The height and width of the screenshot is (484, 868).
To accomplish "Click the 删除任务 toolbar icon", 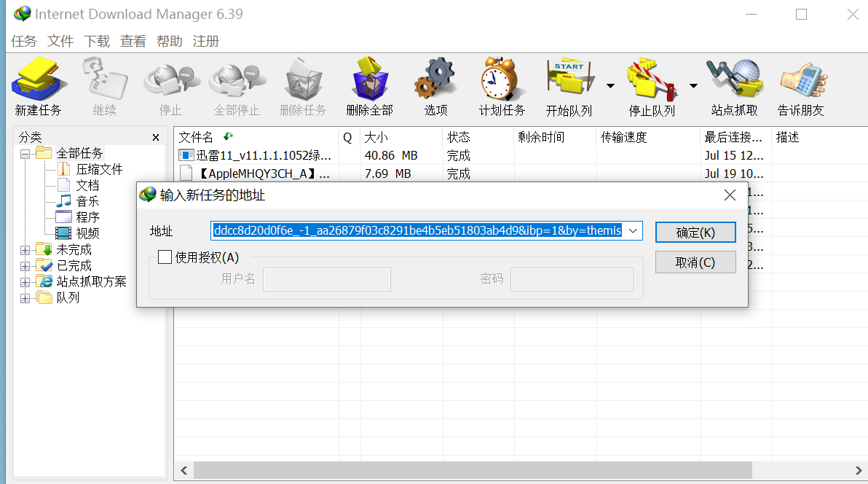I will click(x=304, y=87).
